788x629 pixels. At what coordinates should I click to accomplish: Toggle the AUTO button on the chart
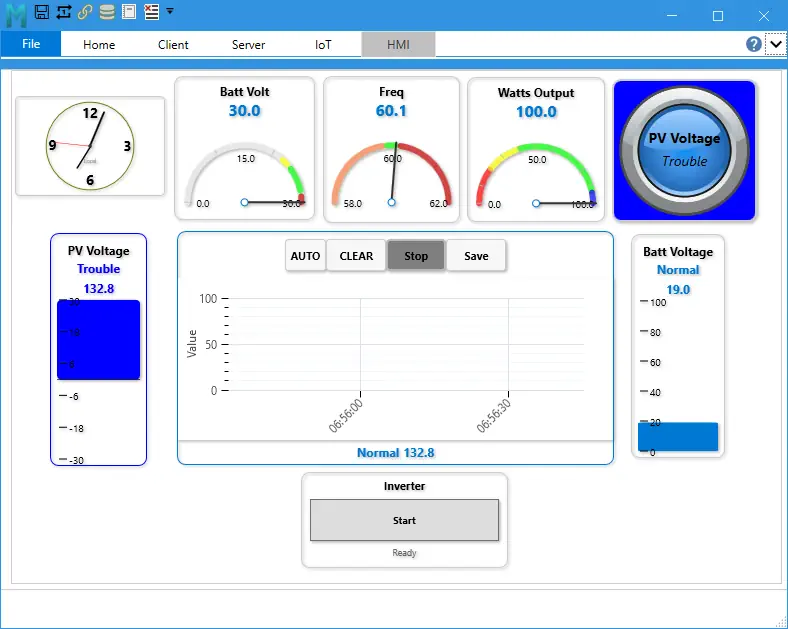(x=305, y=256)
